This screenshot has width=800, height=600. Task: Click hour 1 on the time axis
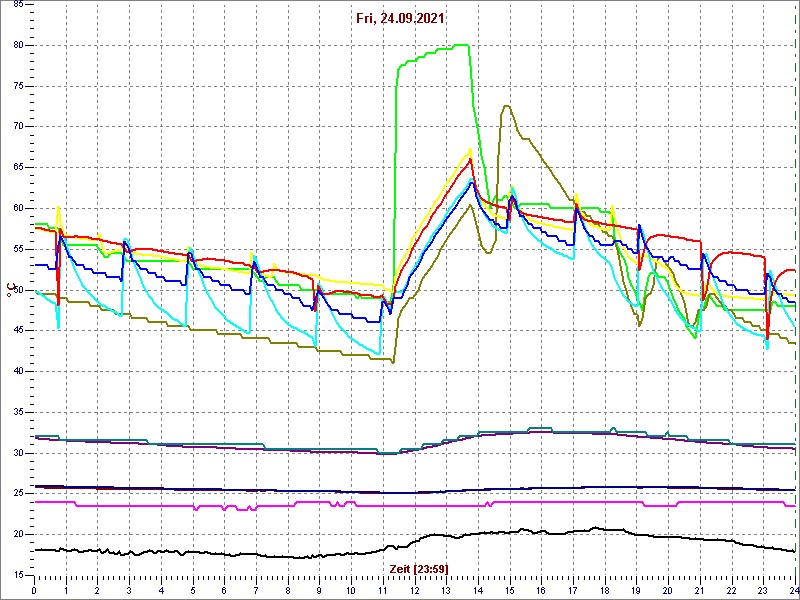pyautogui.click(x=66, y=590)
